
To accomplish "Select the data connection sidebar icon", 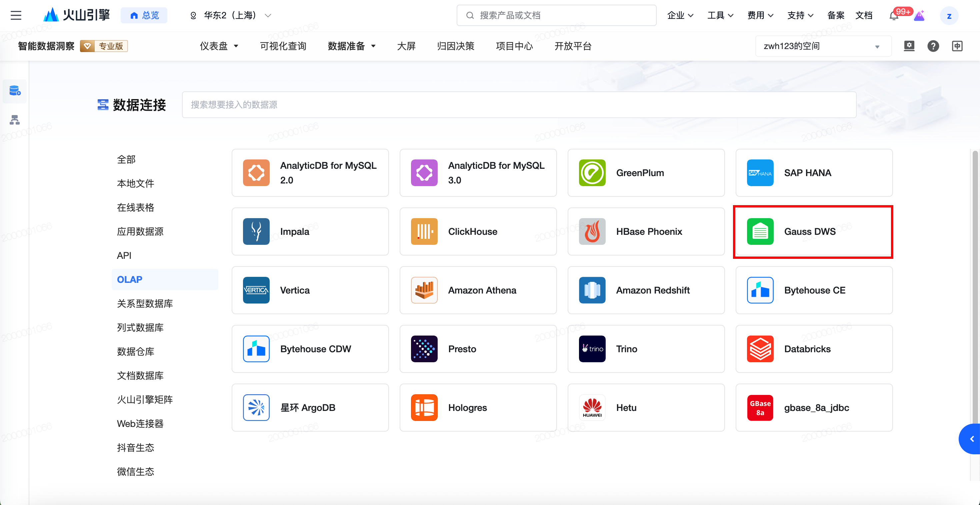I will (14, 91).
